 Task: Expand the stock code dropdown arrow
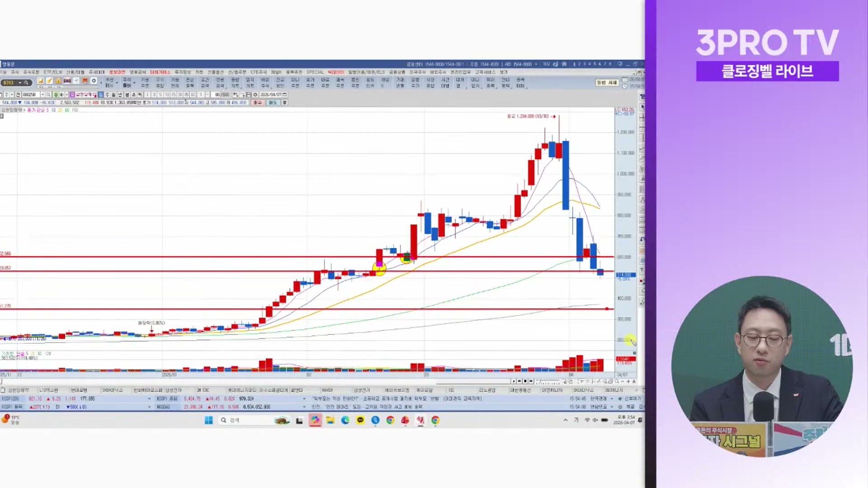(42, 94)
